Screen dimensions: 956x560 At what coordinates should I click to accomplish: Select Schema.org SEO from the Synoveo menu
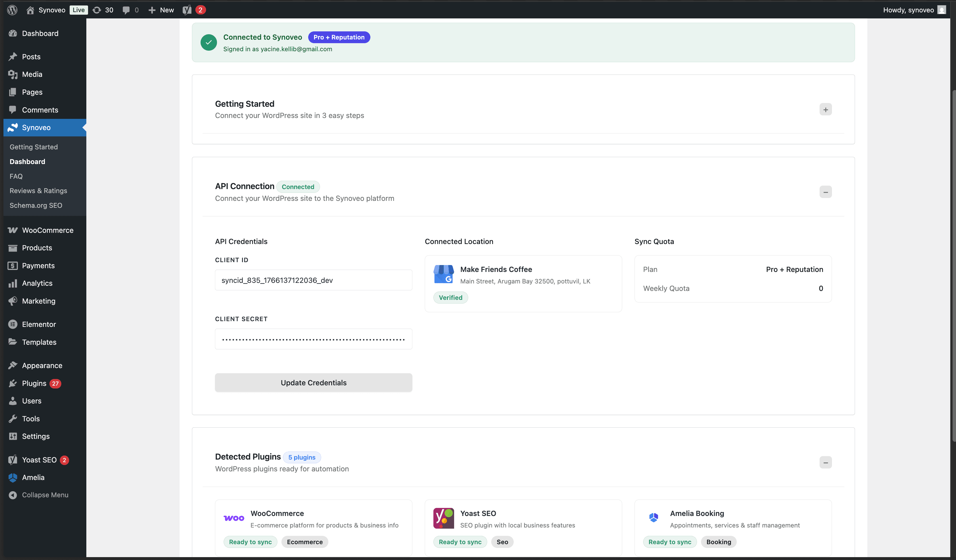pos(36,205)
